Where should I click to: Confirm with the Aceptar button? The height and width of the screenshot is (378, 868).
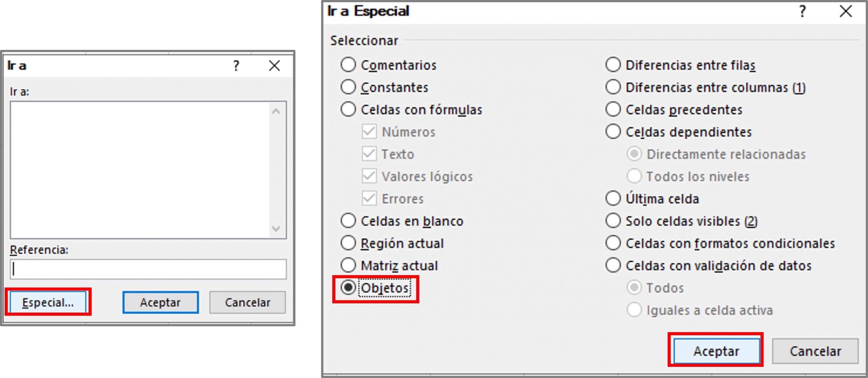click(715, 351)
